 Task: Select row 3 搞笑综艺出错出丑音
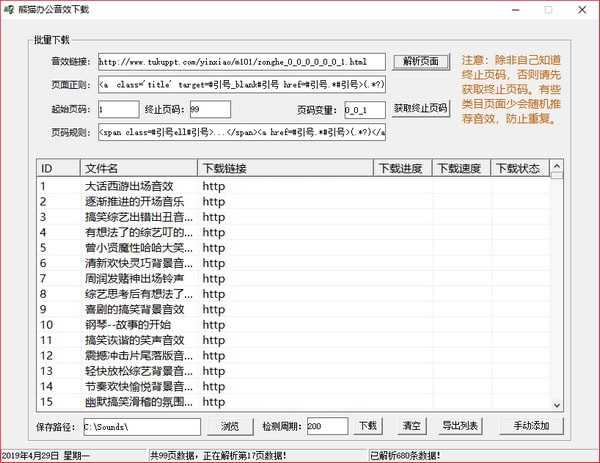pyautogui.click(x=293, y=217)
